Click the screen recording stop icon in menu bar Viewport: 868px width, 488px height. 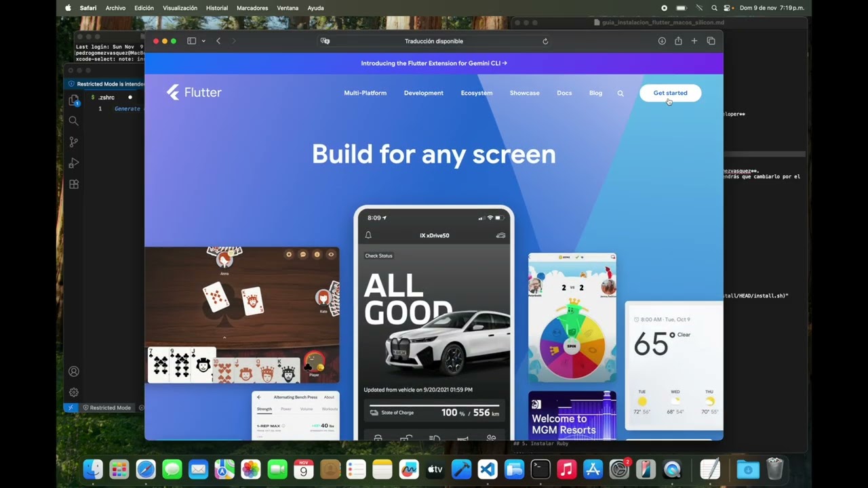[x=664, y=8]
